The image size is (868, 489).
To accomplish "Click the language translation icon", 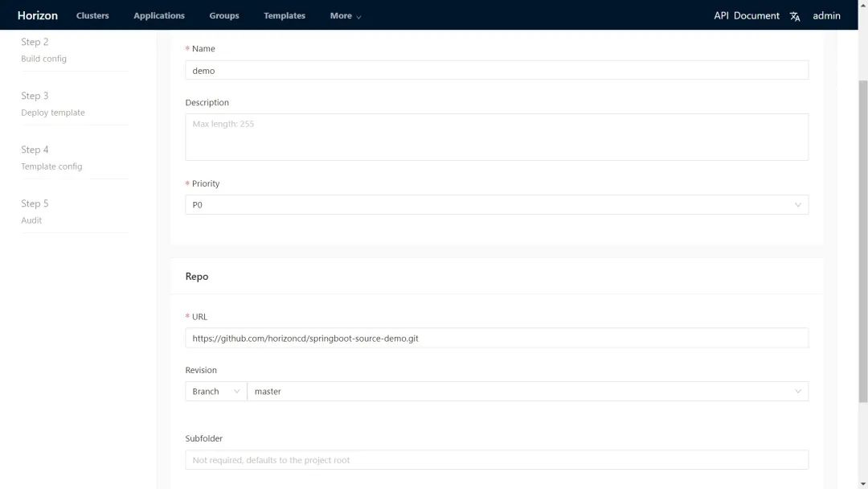I will pyautogui.click(x=795, y=16).
